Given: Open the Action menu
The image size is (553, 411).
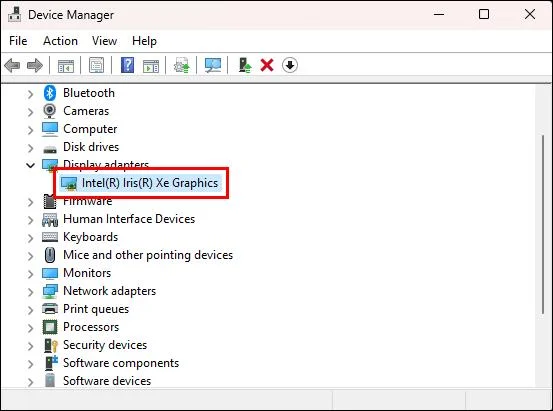Looking at the screenshot, I should click(x=60, y=41).
